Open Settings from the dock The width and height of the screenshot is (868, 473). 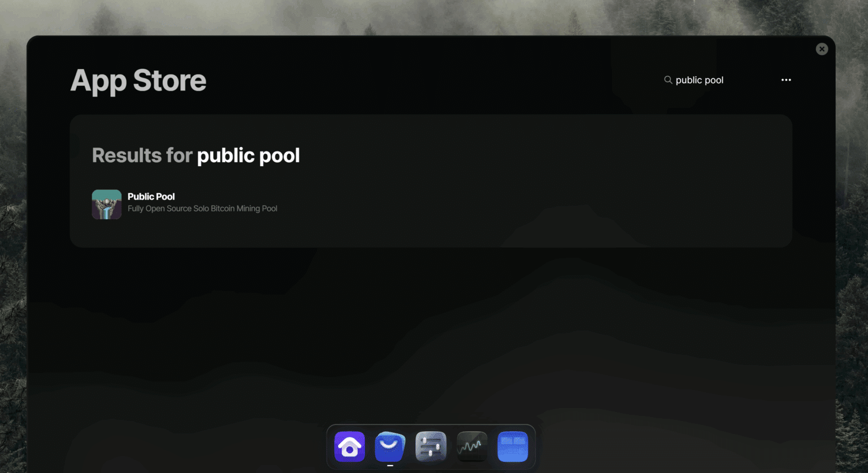(x=431, y=446)
